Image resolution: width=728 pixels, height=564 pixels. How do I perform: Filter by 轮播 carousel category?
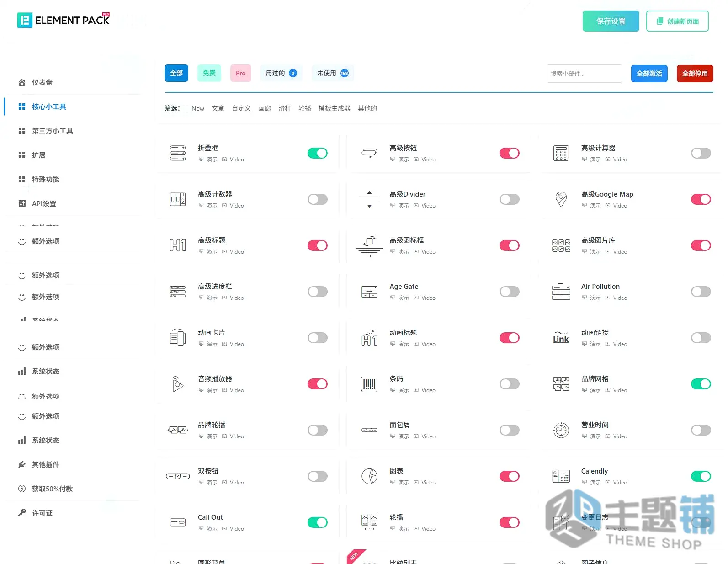pyautogui.click(x=305, y=108)
